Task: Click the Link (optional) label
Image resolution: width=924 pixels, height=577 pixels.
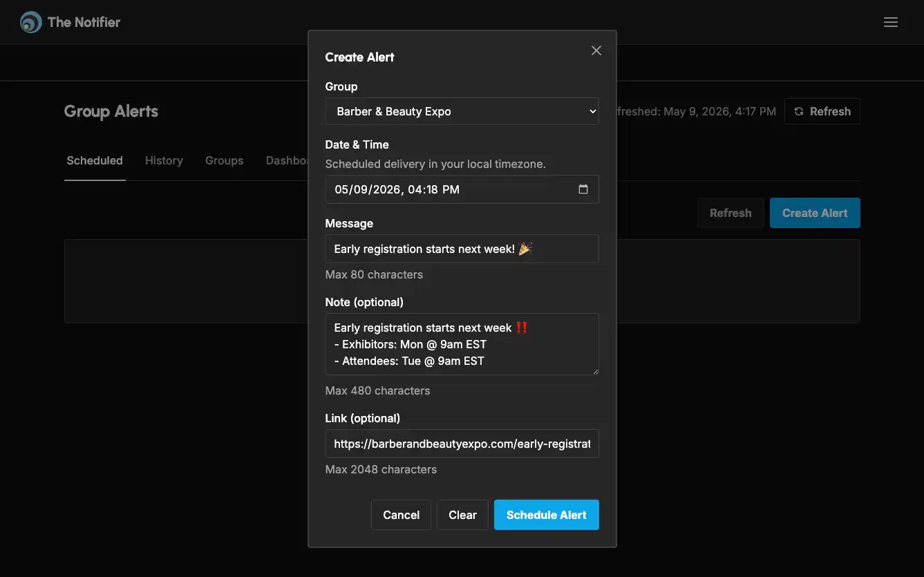Action: (x=363, y=418)
